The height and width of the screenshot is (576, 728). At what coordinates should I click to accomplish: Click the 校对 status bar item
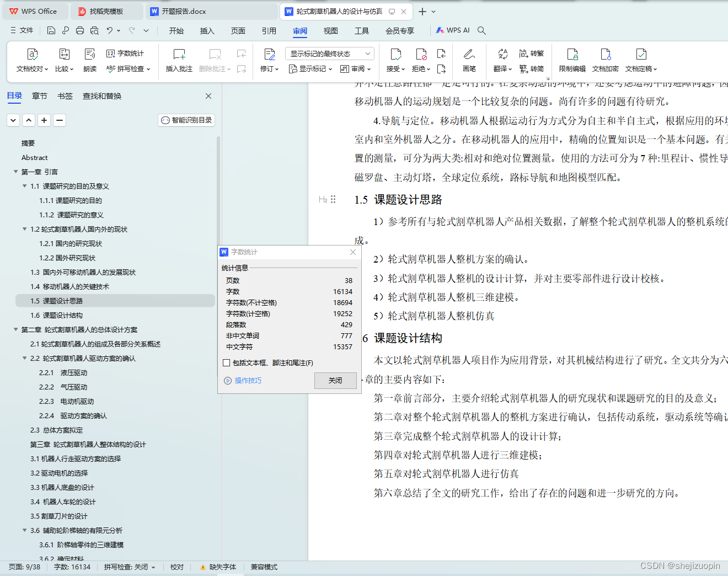click(x=177, y=567)
